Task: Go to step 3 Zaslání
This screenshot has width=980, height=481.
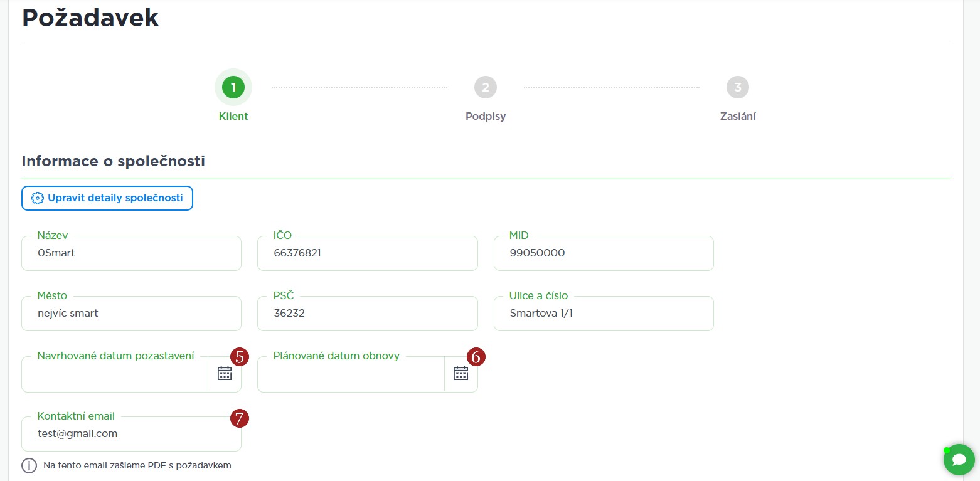Action: [738, 87]
